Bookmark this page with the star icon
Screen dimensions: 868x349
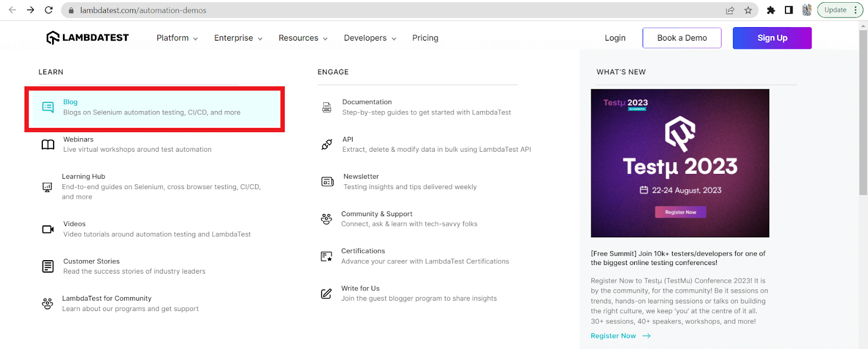coord(748,10)
